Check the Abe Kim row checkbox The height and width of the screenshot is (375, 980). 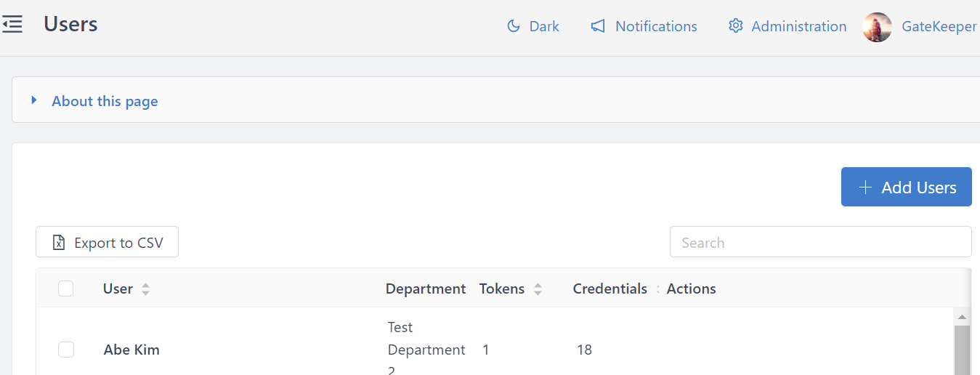66,350
